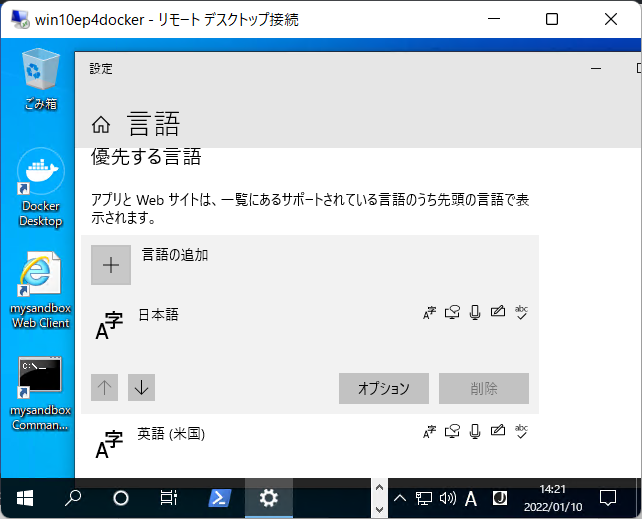Minimize the remote desktop connection window
The width and height of the screenshot is (642, 519).
pos(494,19)
